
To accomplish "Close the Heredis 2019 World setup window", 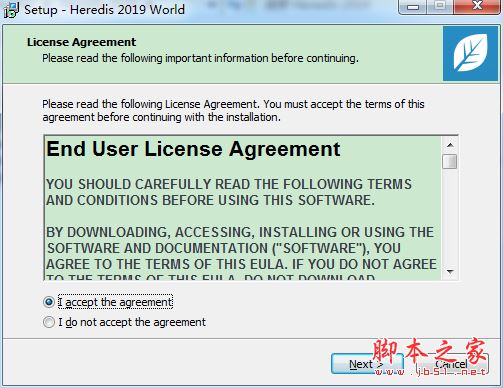I will [x=477, y=6].
